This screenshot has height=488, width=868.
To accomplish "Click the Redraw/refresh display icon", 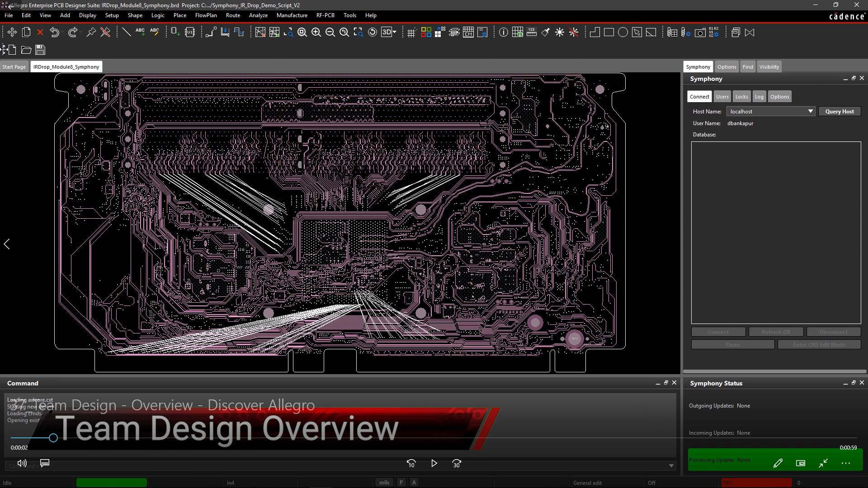I will pos(373,32).
